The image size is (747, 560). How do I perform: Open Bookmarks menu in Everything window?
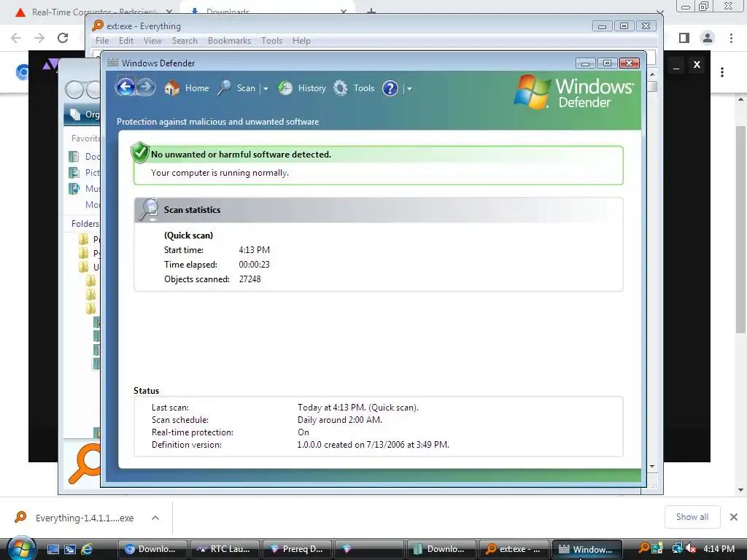coord(229,41)
